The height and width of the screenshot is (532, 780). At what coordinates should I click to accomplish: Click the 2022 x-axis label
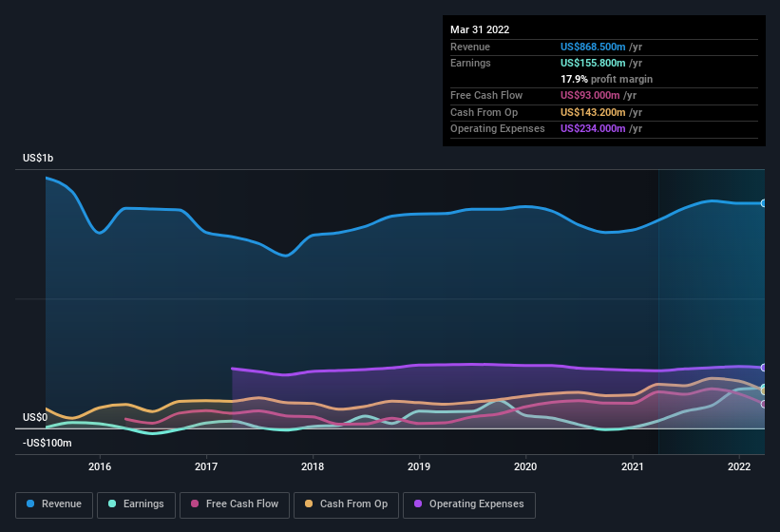(x=739, y=466)
